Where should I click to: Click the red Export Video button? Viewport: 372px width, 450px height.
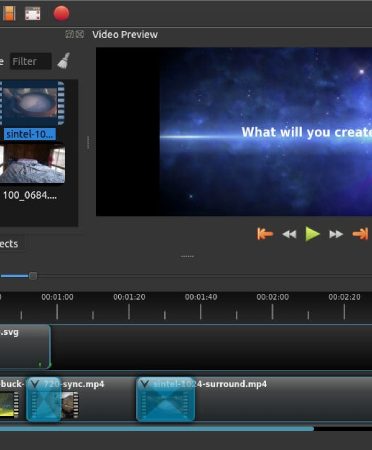pos(61,14)
